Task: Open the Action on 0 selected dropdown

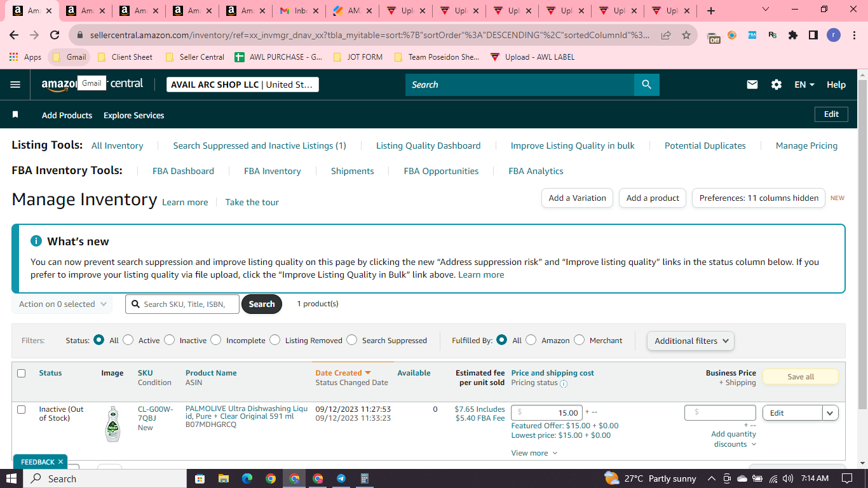Action: (x=62, y=304)
